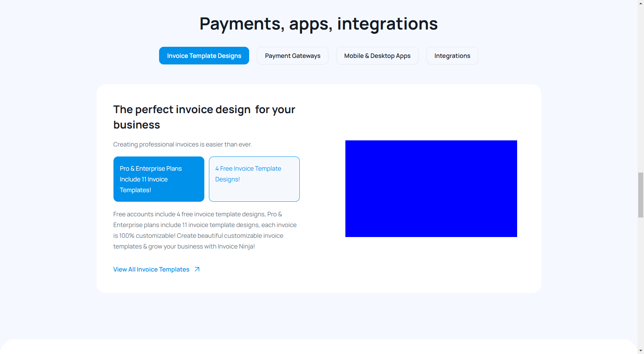
Task: Click the perfect invoice design heading
Action: (x=204, y=117)
